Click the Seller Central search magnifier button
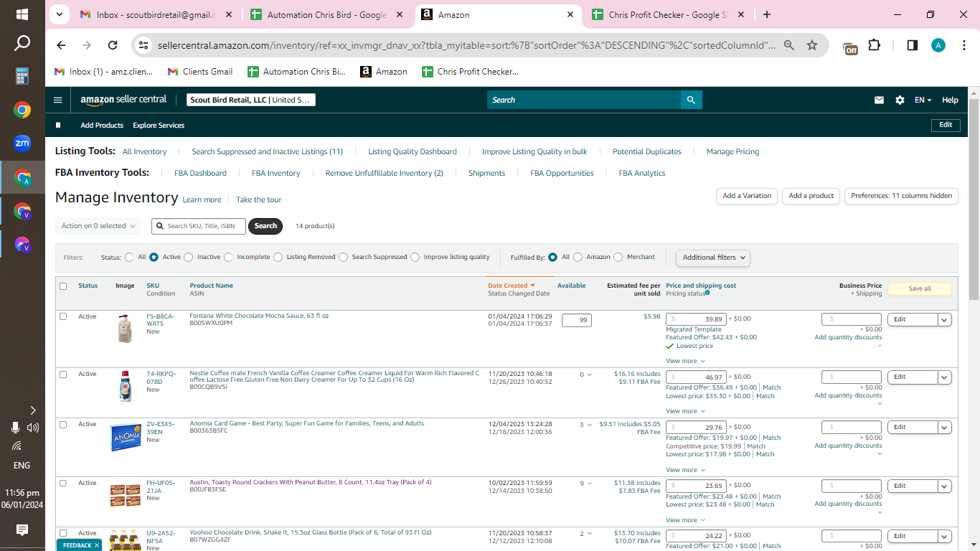The image size is (980, 551). [691, 100]
